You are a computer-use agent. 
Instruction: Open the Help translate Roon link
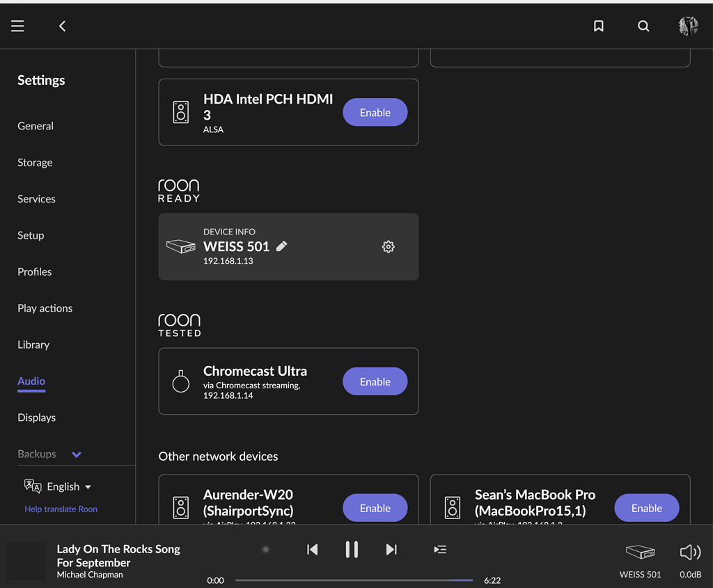[x=61, y=509]
